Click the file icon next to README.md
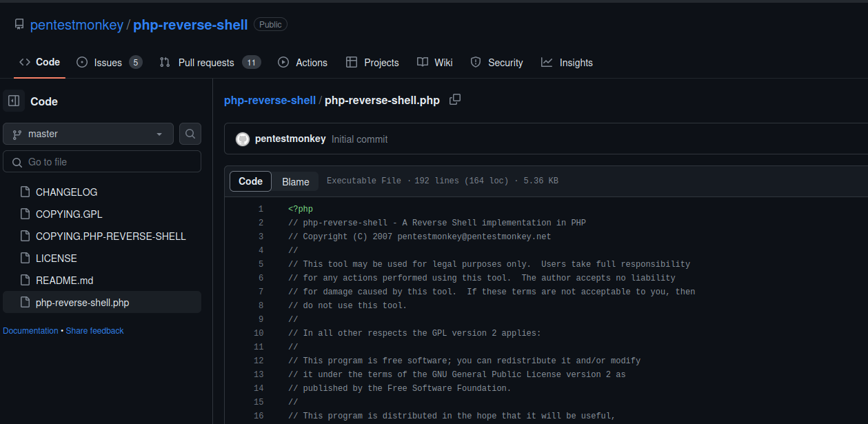This screenshot has height=424, width=868. tap(25, 281)
